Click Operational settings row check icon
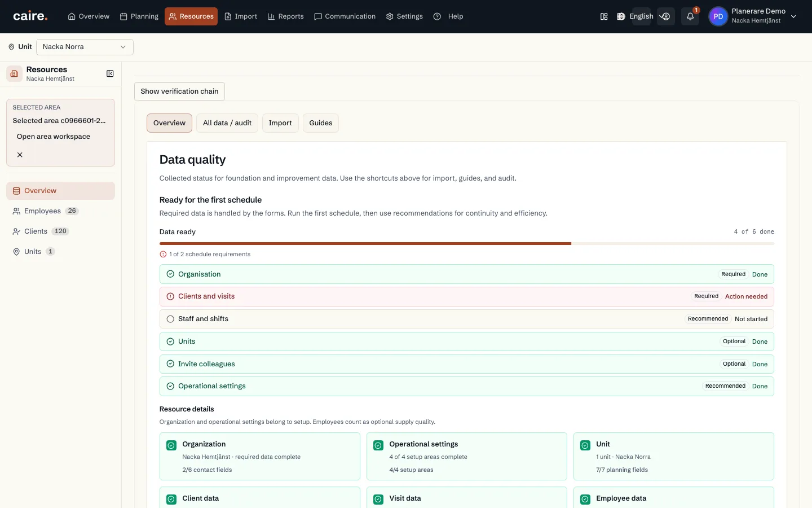This screenshot has height=508, width=812. tap(170, 386)
